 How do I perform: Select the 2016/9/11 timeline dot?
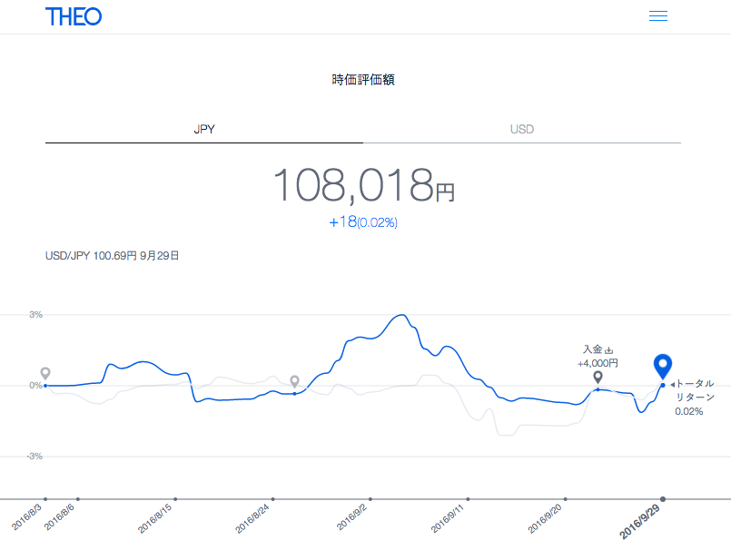point(468,499)
